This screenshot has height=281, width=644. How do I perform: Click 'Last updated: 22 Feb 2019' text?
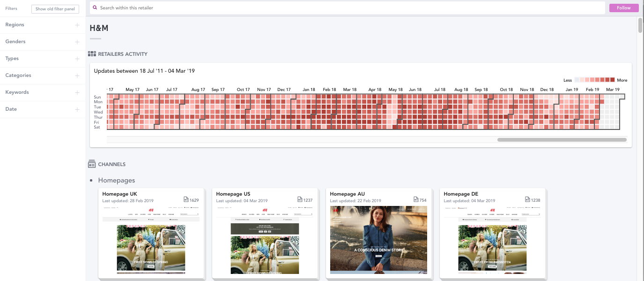click(355, 201)
